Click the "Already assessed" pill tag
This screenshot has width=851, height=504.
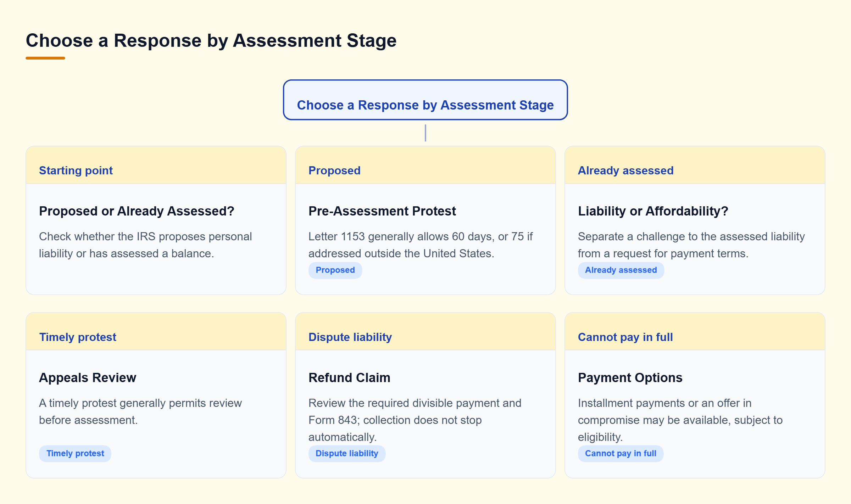tap(621, 270)
